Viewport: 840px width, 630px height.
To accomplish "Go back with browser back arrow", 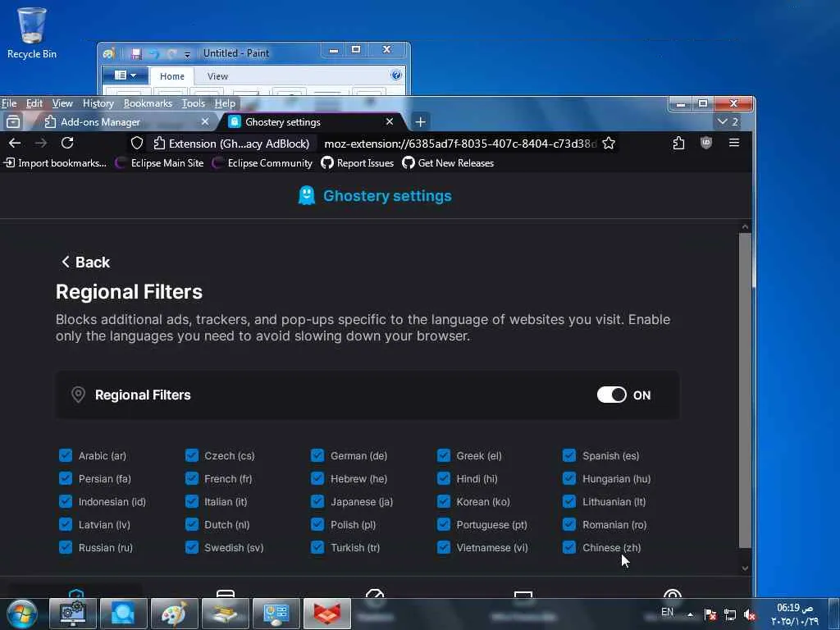I will click(x=15, y=143).
